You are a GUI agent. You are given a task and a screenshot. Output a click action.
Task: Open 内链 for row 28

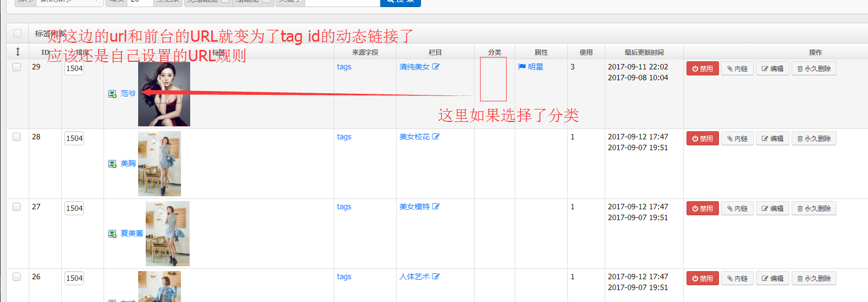tap(737, 139)
